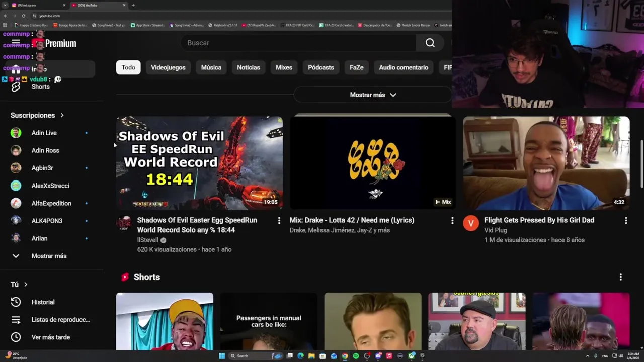
Task: Select the Música filter chip
Action: point(211,67)
